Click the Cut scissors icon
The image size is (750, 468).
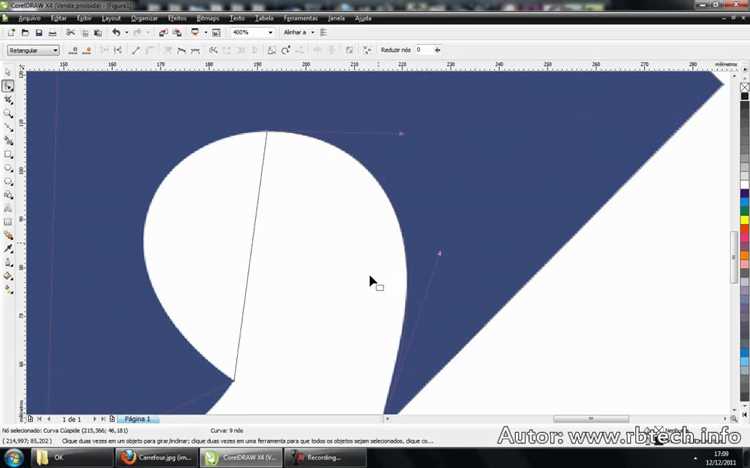[x=70, y=33]
